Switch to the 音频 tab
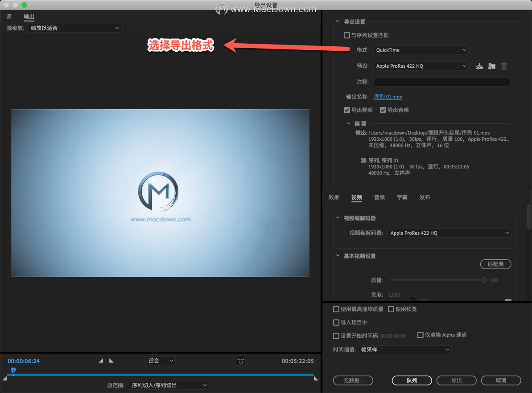The height and width of the screenshot is (393, 532). [x=379, y=197]
